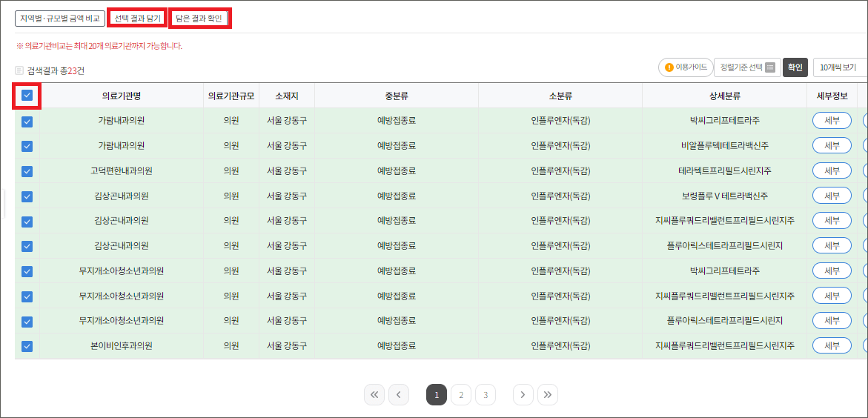The height and width of the screenshot is (418, 868).
Task: Uncheck 무지개소아청소년과의원 지씨플루쿼드리밸런트 row checkbox
Action: tap(27, 296)
